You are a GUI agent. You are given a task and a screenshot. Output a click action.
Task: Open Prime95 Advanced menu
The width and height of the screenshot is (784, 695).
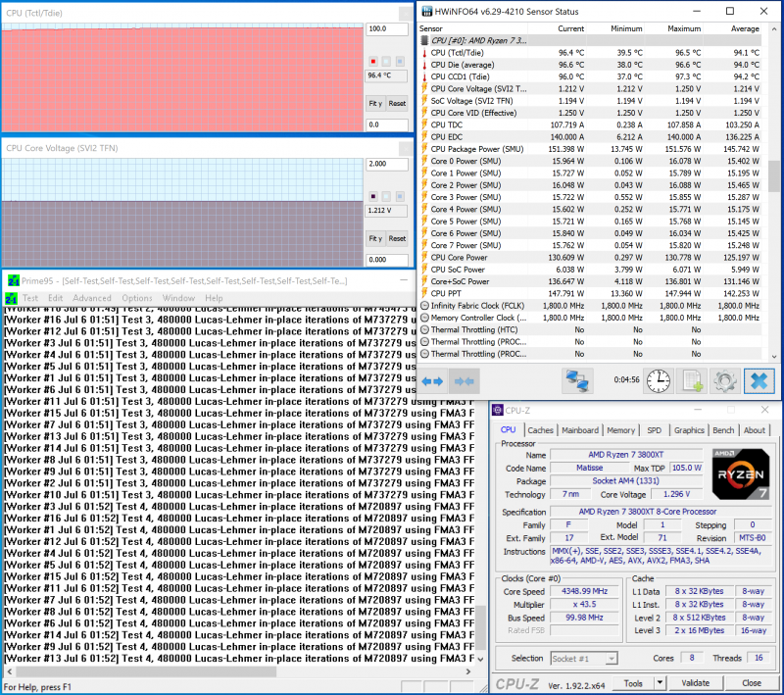92,298
